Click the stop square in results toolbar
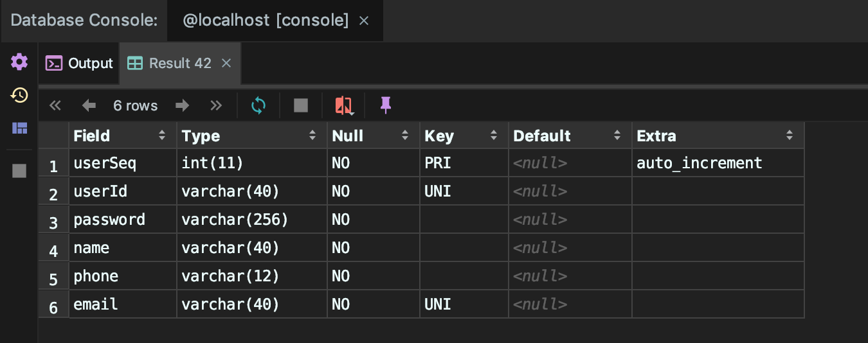This screenshot has width=868, height=343. coord(301,105)
